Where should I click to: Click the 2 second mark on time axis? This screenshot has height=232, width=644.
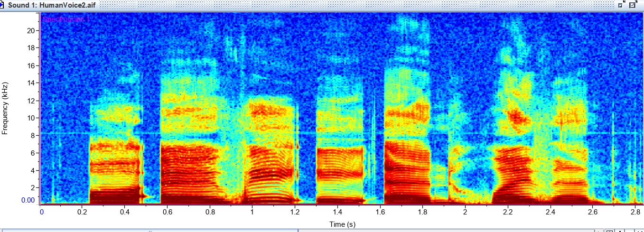465,212
